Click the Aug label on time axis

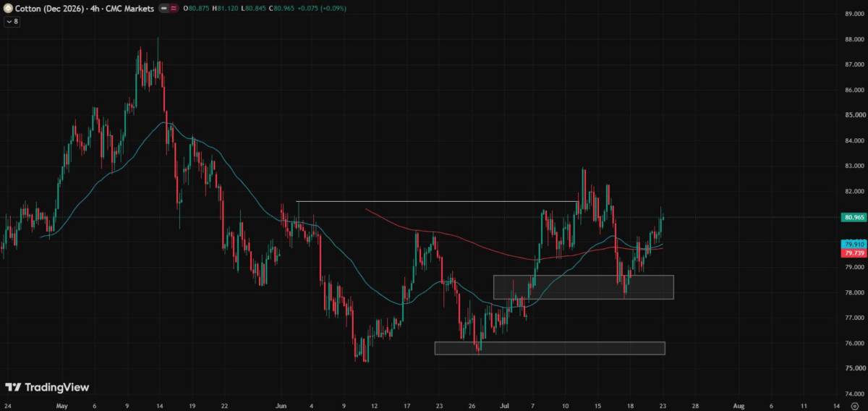(738, 406)
